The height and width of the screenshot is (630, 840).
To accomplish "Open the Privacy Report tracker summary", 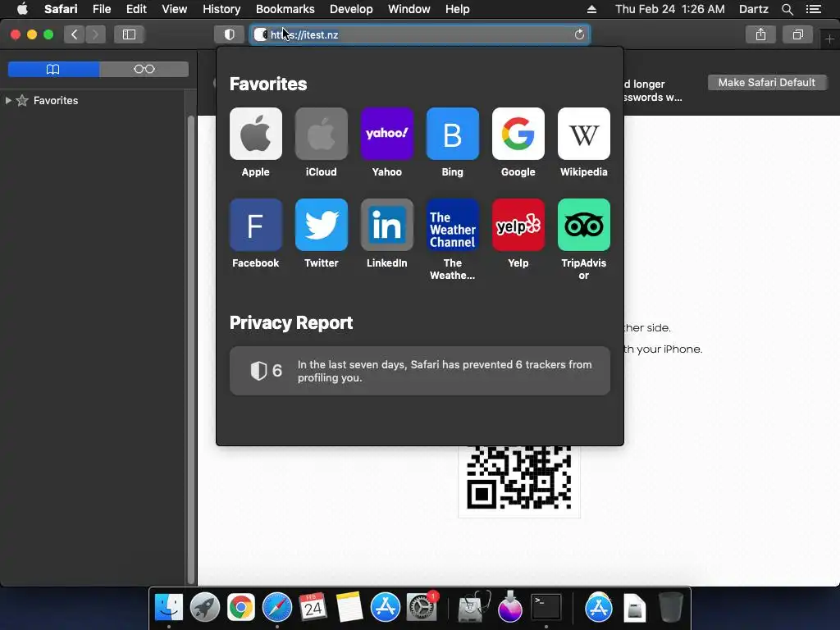I will coord(420,371).
